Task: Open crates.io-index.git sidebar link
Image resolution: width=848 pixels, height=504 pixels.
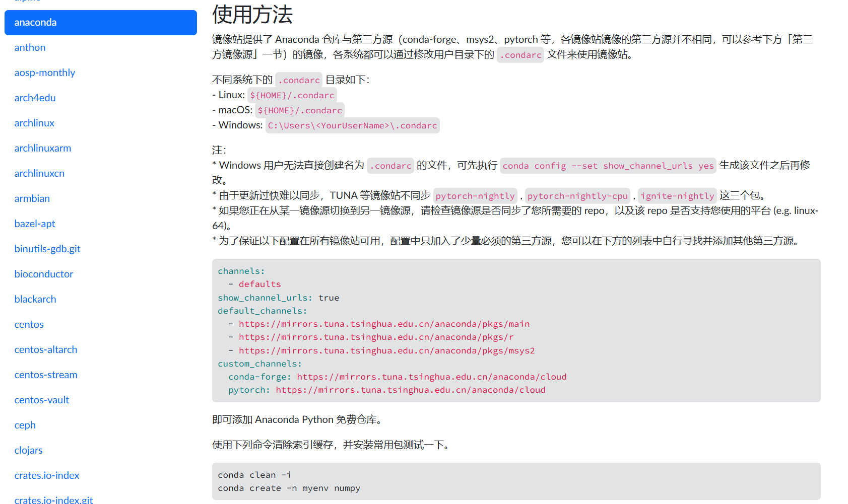Action: pyautogui.click(x=53, y=500)
